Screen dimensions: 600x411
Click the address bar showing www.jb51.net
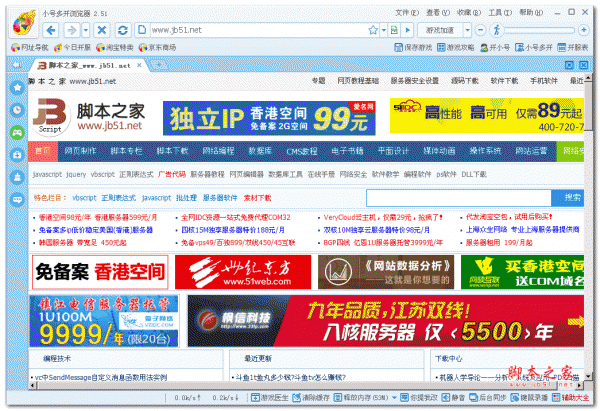click(x=256, y=30)
